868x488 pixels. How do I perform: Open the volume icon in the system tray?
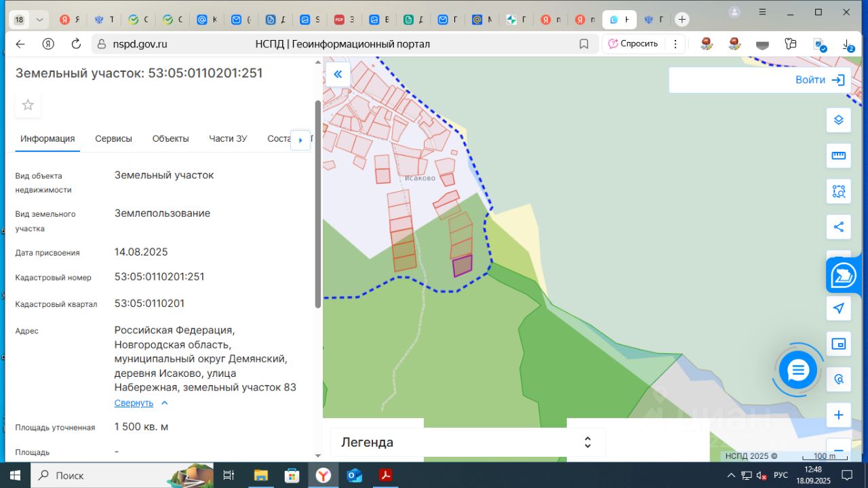pyautogui.click(x=762, y=475)
